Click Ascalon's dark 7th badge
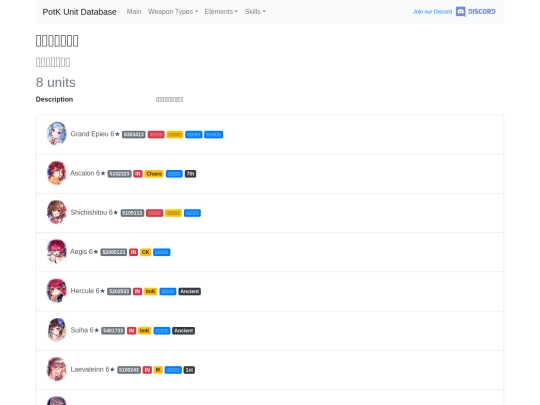This screenshot has width=540, height=405. [190, 174]
